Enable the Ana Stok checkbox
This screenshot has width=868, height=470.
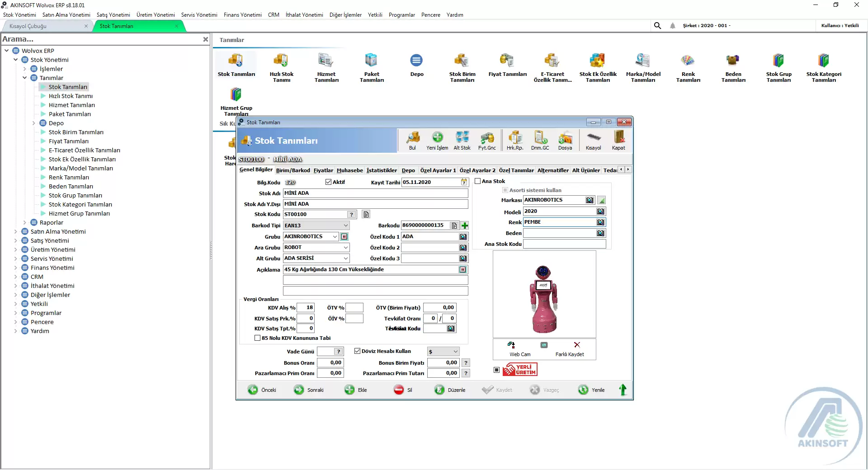[x=478, y=181]
